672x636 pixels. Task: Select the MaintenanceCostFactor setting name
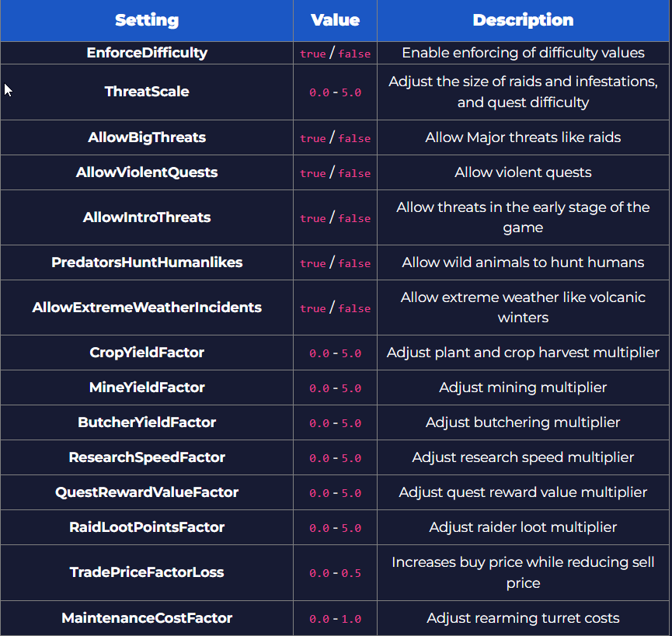[147, 618]
